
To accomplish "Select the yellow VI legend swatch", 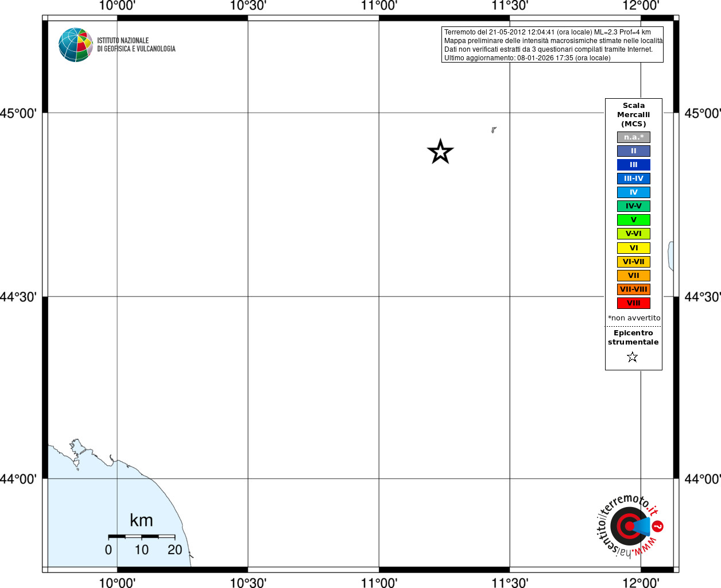I will [x=634, y=248].
